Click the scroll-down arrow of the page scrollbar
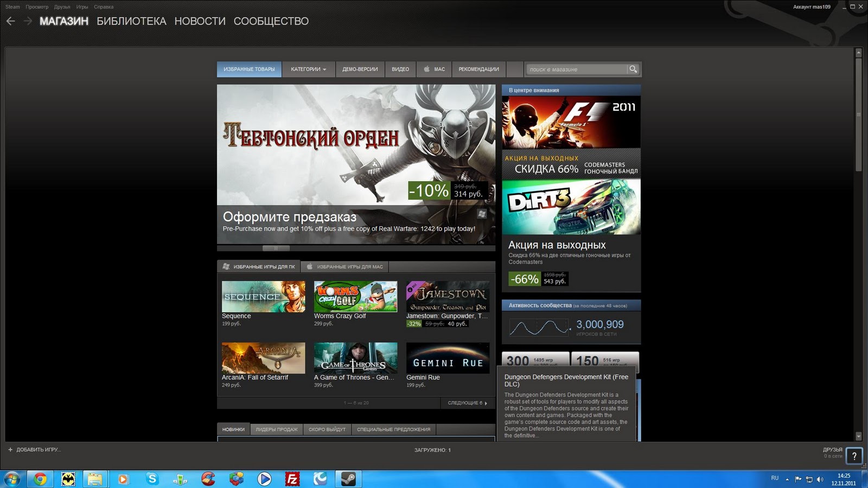868x488 pixels. [859, 436]
